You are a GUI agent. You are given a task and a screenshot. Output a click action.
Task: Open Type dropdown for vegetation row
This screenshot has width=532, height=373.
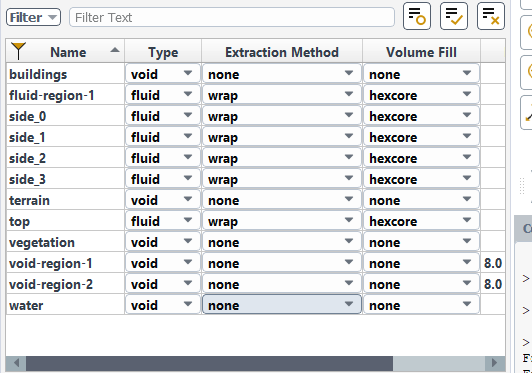click(163, 242)
